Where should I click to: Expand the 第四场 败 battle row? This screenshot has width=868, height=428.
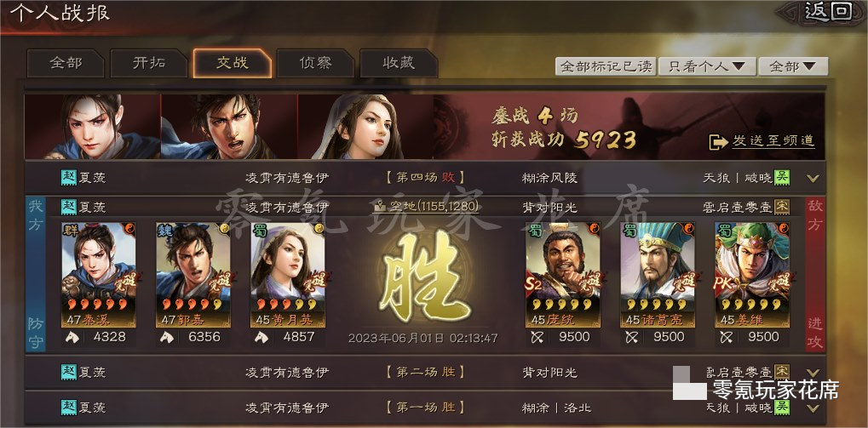813,179
